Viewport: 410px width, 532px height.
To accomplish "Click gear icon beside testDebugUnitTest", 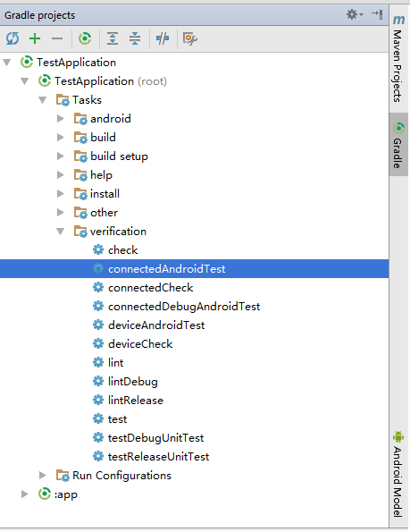I will (x=98, y=438).
